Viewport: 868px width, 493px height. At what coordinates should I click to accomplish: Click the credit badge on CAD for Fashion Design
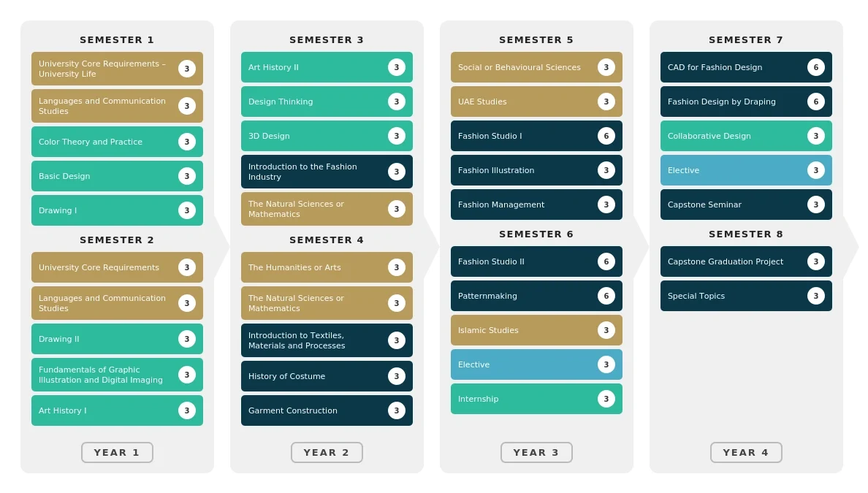click(815, 67)
